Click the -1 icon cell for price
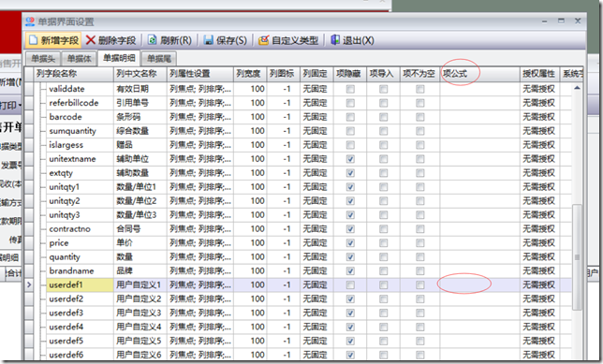This screenshot has width=603, height=364. (x=283, y=243)
